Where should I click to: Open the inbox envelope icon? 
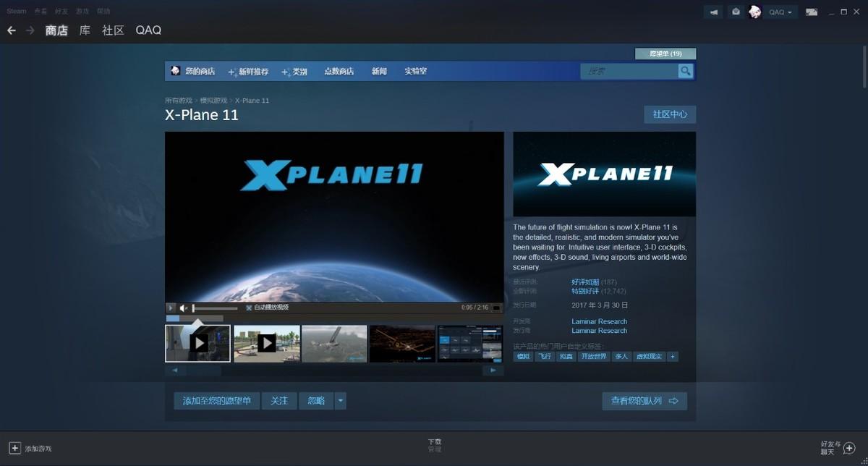(736, 12)
